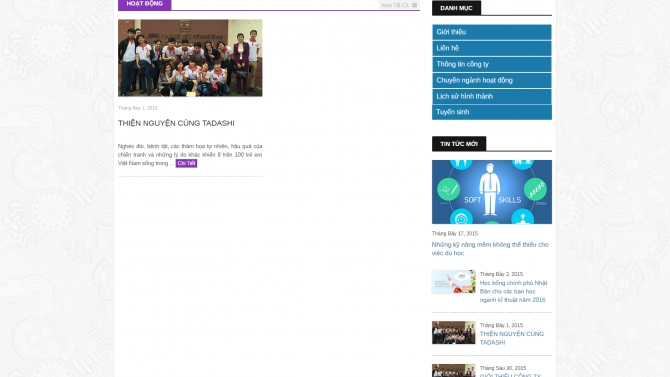Open the Xem Tất Cả link
The height and width of the screenshot is (377, 670).
point(394,5)
